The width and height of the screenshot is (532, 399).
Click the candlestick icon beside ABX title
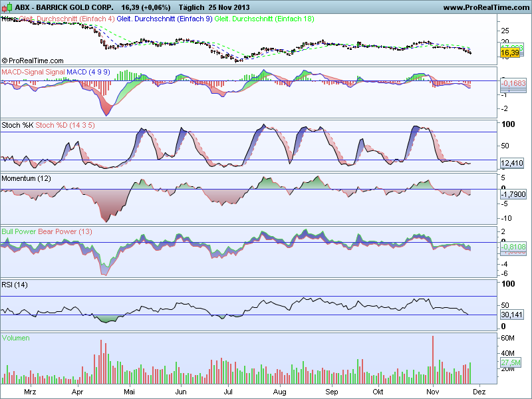pos(7,7)
